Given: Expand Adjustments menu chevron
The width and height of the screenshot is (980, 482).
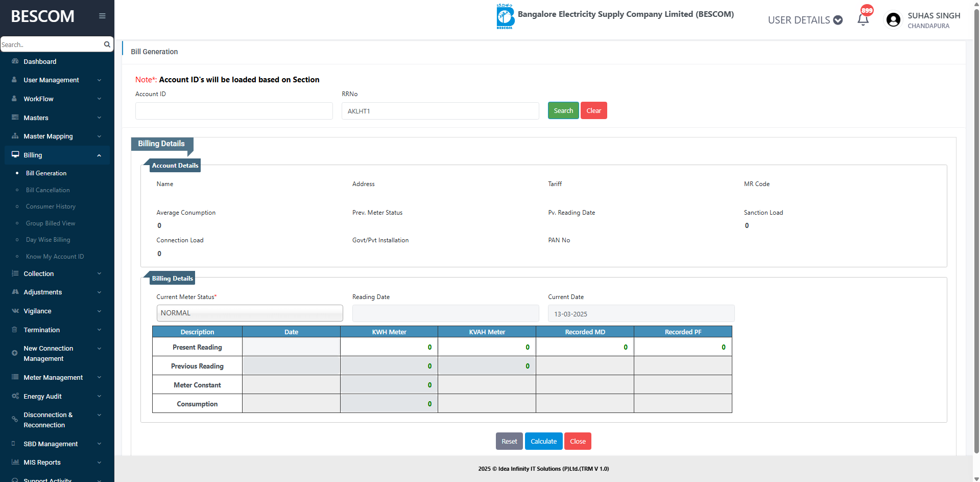Looking at the screenshot, I should click(99, 292).
